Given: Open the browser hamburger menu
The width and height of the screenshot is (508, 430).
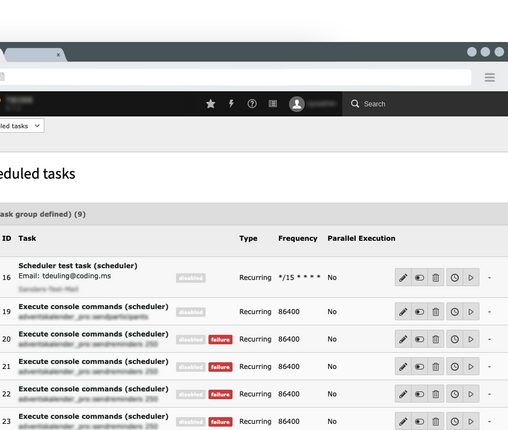Looking at the screenshot, I should tap(490, 77).
